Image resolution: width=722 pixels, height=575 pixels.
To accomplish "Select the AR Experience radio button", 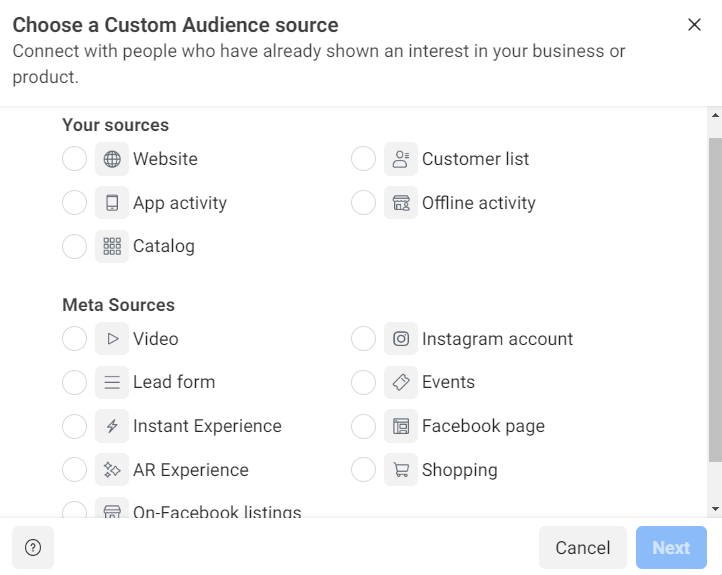I will point(75,470).
